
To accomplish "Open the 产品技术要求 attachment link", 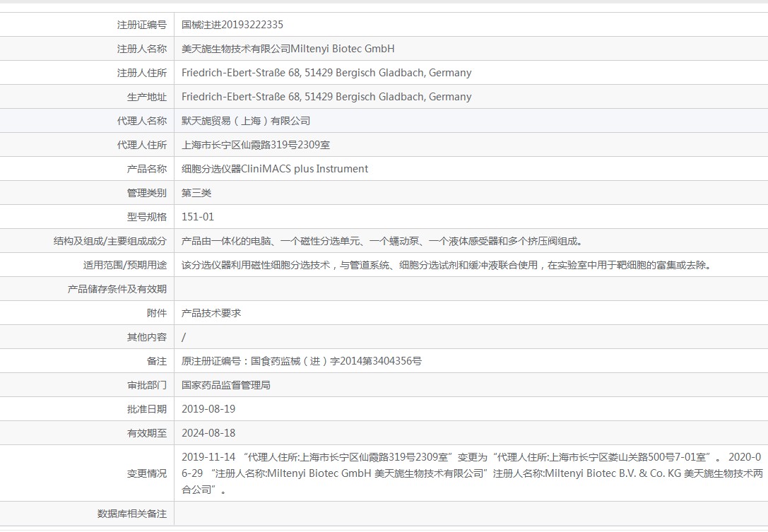I will click(211, 312).
